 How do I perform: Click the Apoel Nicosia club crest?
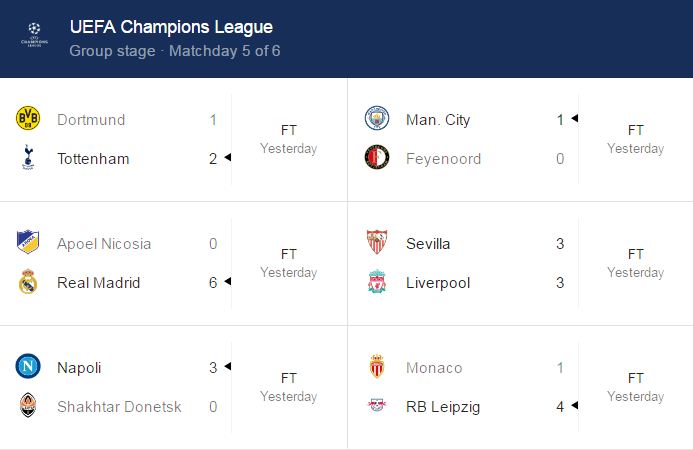click(28, 243)
